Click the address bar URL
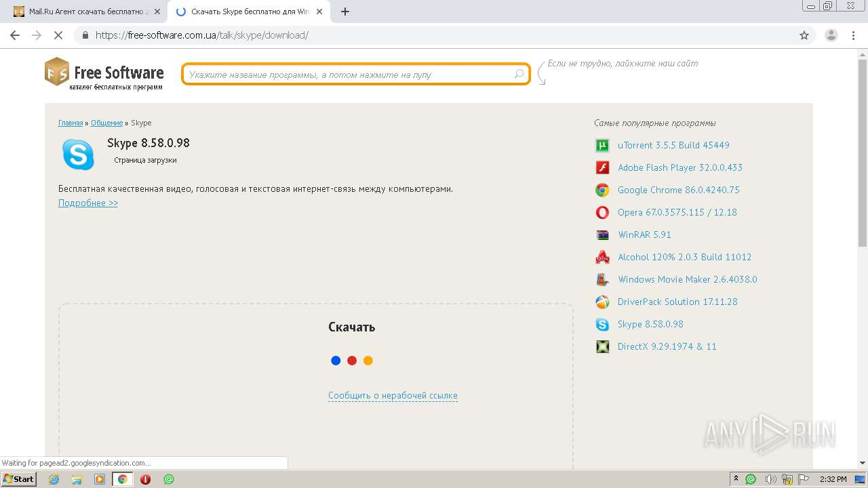 point(202,35)
